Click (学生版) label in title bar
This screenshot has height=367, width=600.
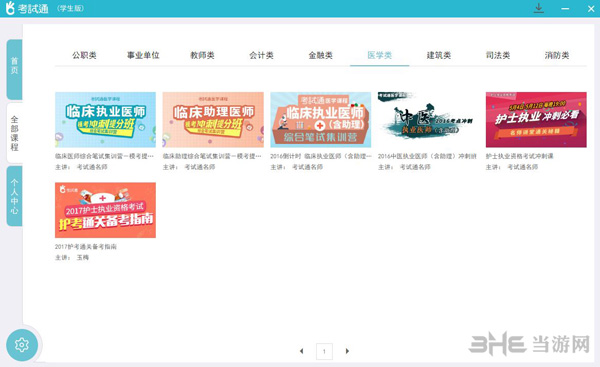tap(70, 8)
